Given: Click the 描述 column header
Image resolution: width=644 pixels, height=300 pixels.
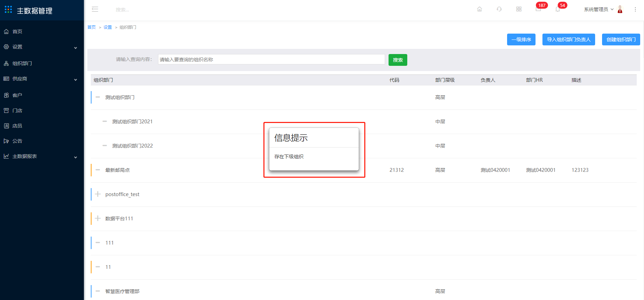Looking at the screenshot, I should click(x=576, y=80).
